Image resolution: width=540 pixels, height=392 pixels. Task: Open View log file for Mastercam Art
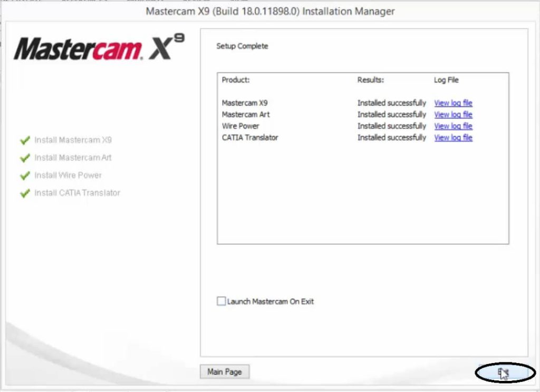pyautogui.click(x=453, y=114)
